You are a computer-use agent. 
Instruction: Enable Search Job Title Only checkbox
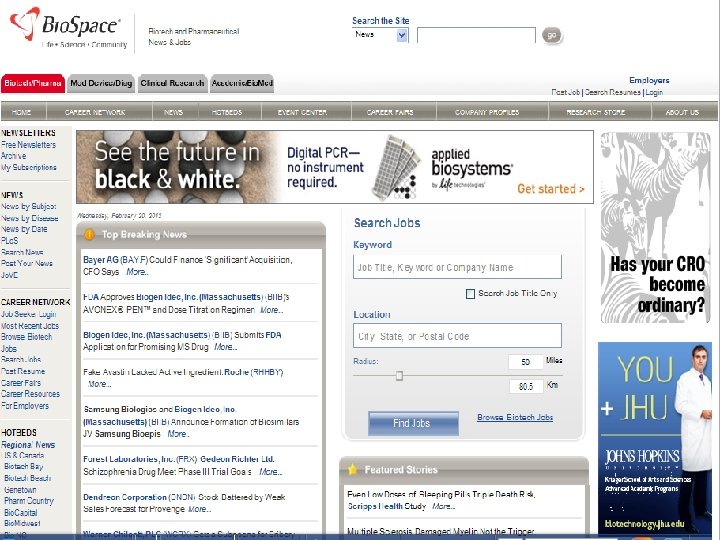coord(470,294)
